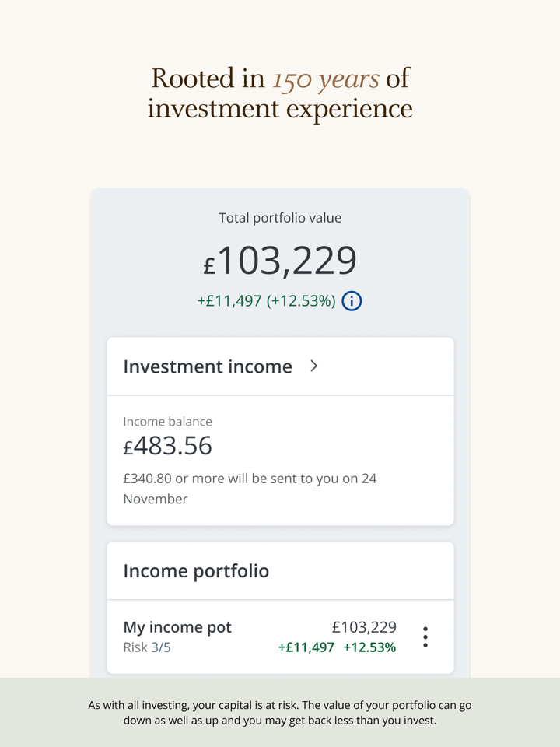Open the Investment income heading
The image size is (560, 747).
[x=208, y=366]
